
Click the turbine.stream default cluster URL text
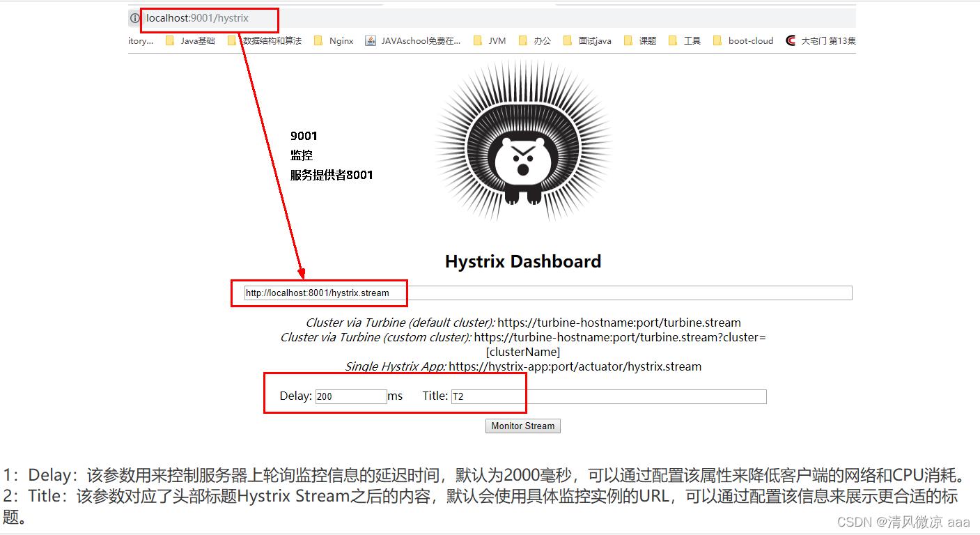619,323
